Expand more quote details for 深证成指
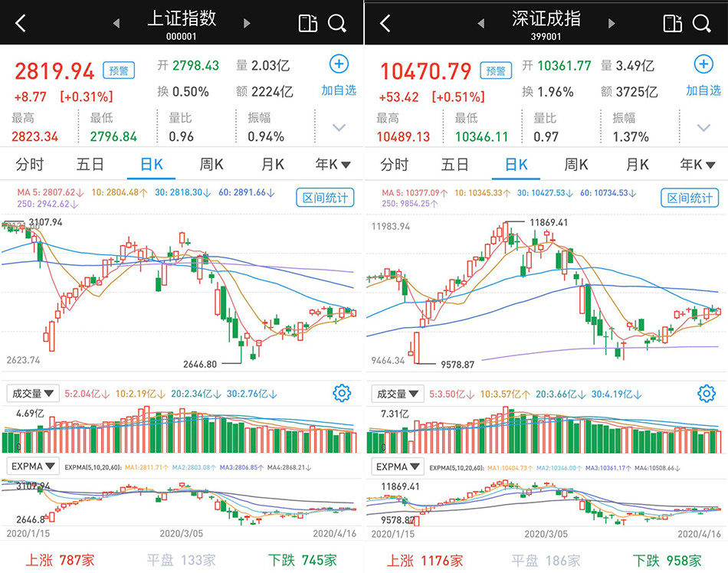The image size is (728, 573). (703, 128)
